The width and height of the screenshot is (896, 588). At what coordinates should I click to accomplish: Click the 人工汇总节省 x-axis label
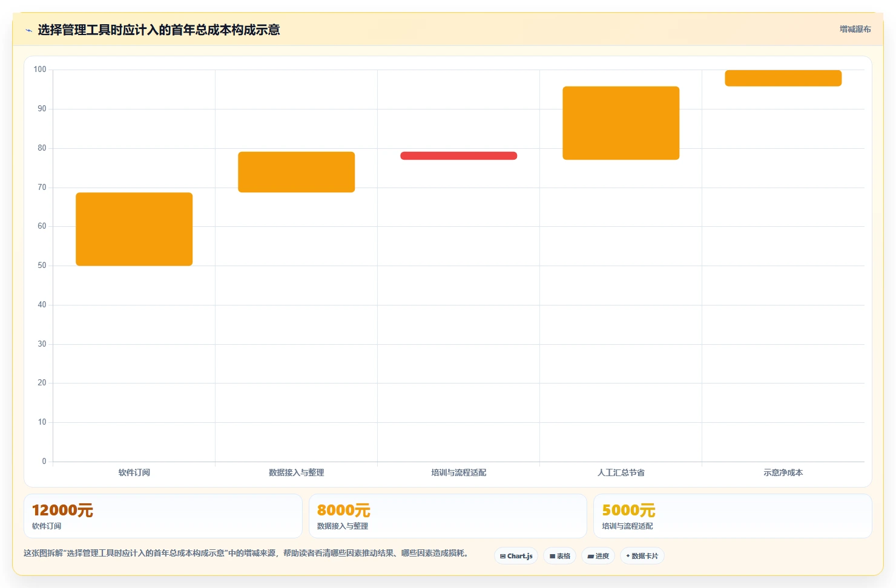point(621,472)
